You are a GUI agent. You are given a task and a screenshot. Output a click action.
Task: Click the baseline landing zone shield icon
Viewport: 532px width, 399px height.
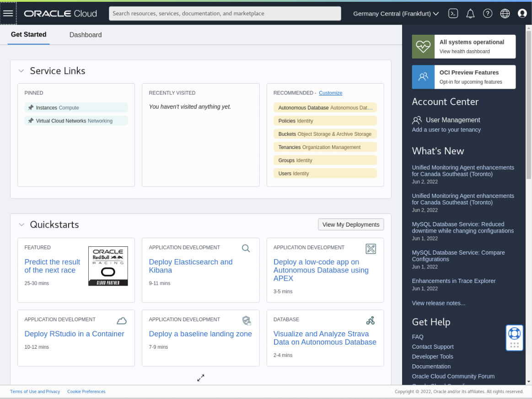pyautogui.click(x=246, y=321)
